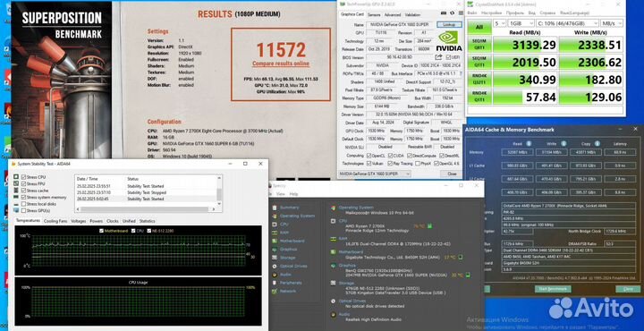Select Network icon in Speccy sidebar
Screen dimensions: 644x331
click(x=275, y=291)
